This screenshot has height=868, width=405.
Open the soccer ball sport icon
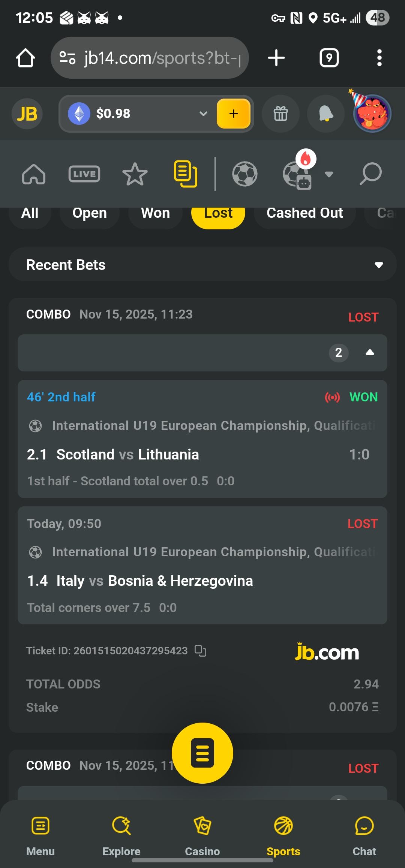[245, 174]
